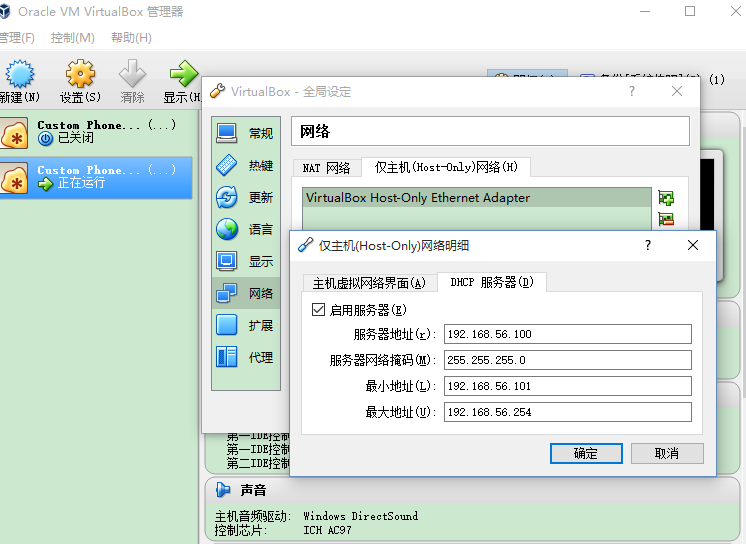Click the remove host-only network adapter icon
746x544 pixels.
(666, 220)
